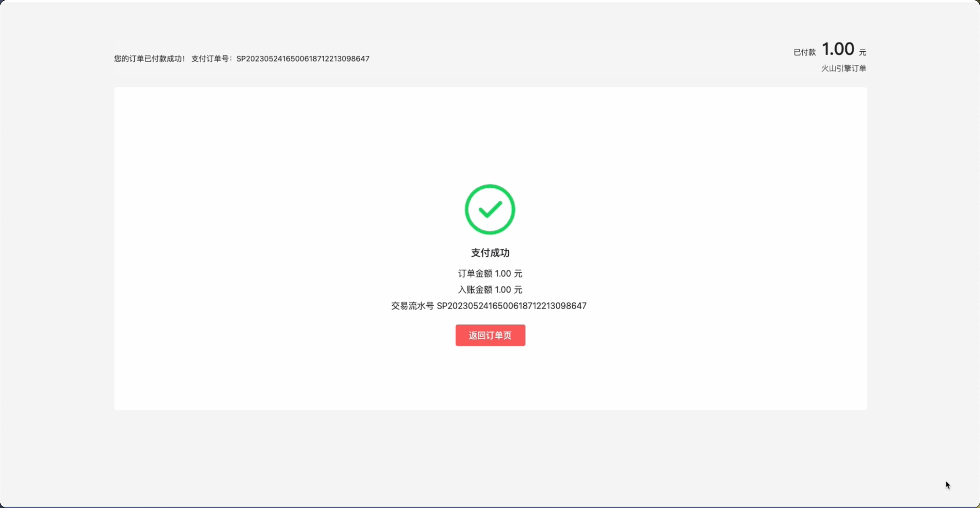Click the large 1.00 paid amount
The height and width of the screenshot is (508, 980).
pyautogui.click(x=838, y=49)
